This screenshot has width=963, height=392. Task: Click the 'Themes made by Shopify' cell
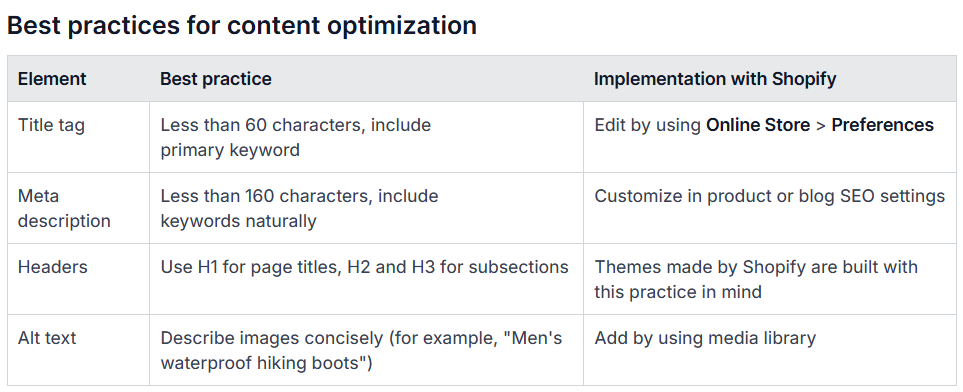pyautogui.click(x=770, y=279)
